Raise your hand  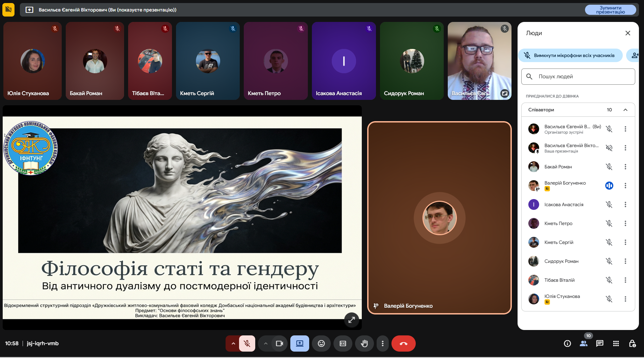[364, 343]
